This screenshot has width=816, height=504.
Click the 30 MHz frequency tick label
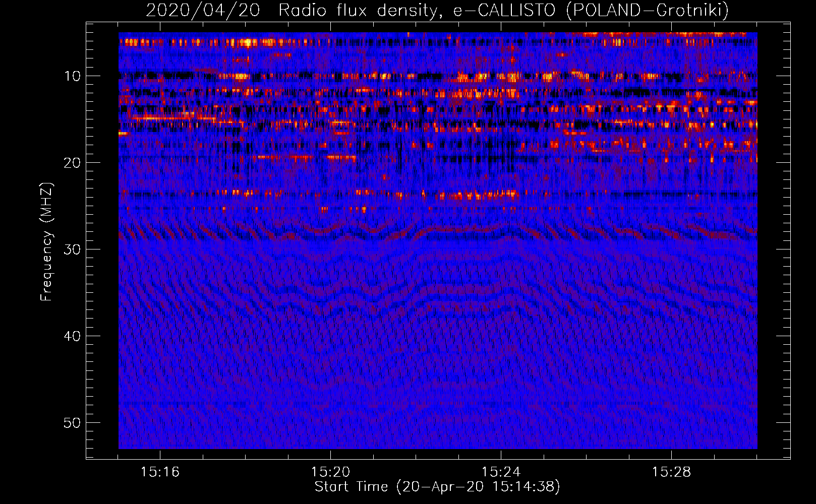pos(73,249)
